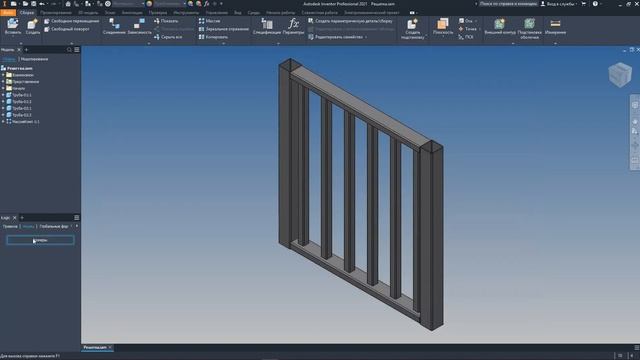Select the Моделирование browser view tab
Viewport: 640px width, 360px height.
click(x=34, y=59)
